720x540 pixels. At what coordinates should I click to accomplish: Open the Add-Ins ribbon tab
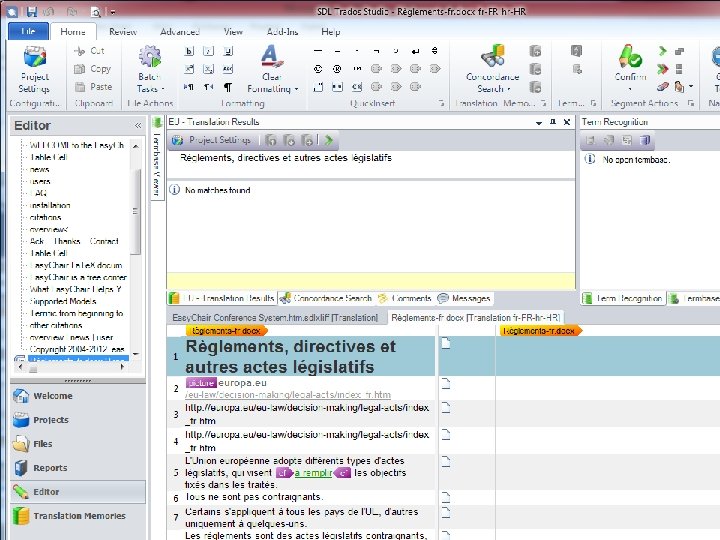[282, 32]
